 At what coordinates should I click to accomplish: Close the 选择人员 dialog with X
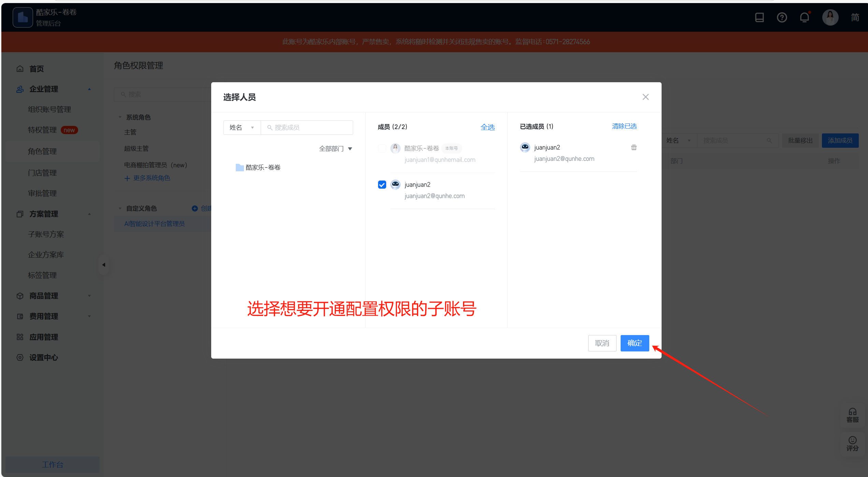pos(645,97)
